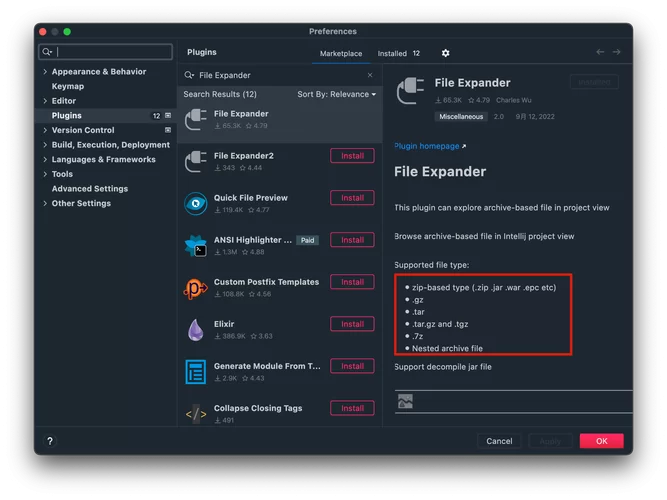The width and height of the screenshot is (667, 500).
Task: Install the File Expander2 plugin
Action: (x=352, y=156)
